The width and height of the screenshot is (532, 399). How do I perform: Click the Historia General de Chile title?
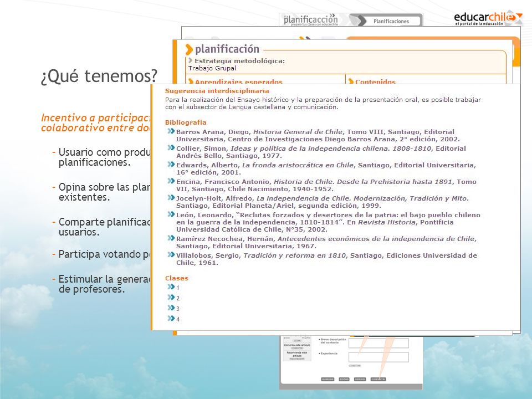[x=298, y=132]
